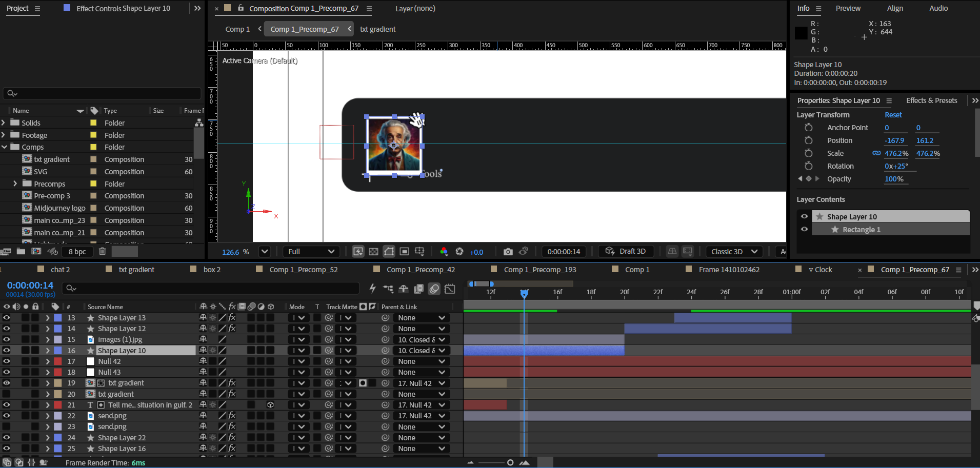980x468 pixels.
Task: Click Reset in Layer Transform
Action: pos(893,115)
